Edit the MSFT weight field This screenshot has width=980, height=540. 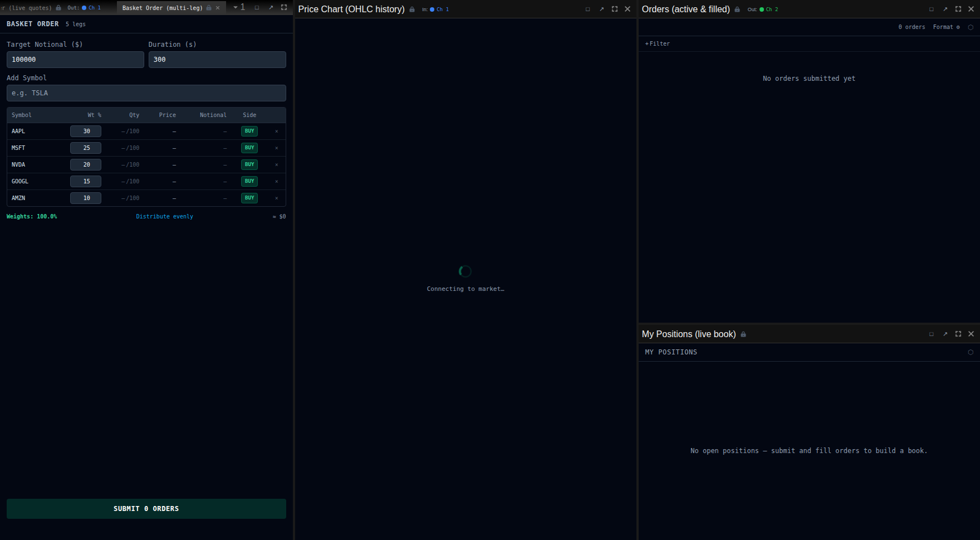point(86,148)
